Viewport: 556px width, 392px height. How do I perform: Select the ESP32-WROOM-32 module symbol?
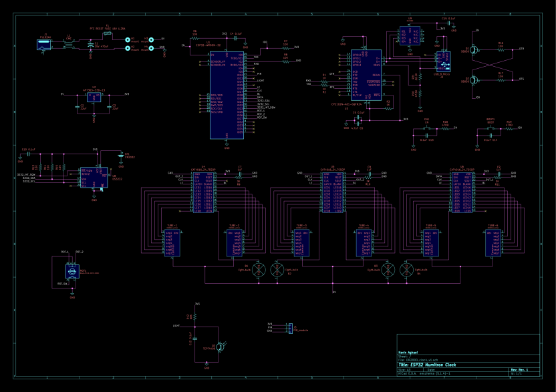[x=227, y=93]
